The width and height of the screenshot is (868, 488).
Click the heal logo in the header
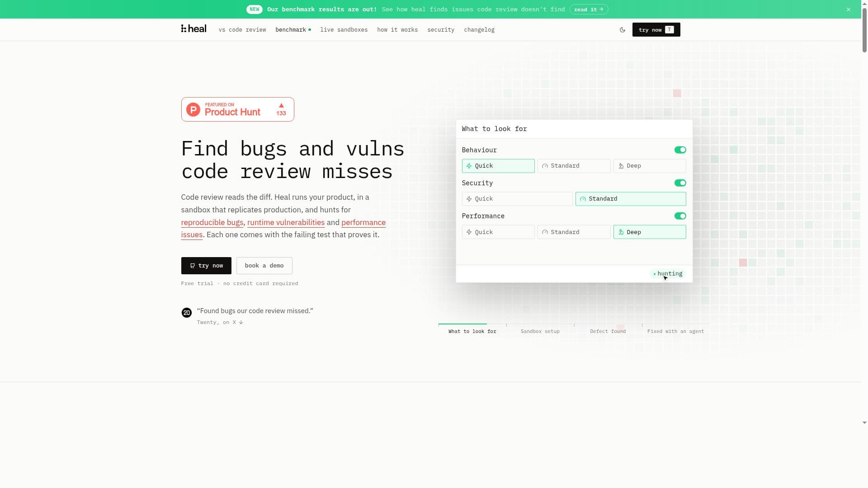193,29
